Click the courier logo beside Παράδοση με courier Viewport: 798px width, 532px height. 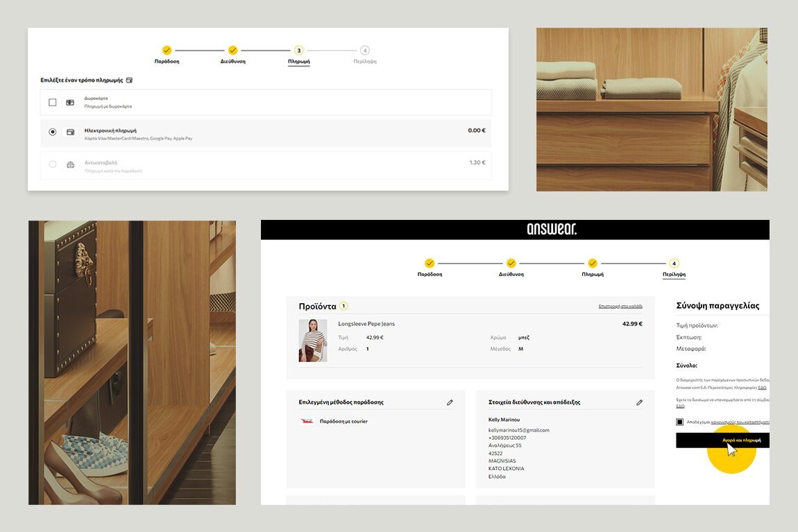coord(307,421)
